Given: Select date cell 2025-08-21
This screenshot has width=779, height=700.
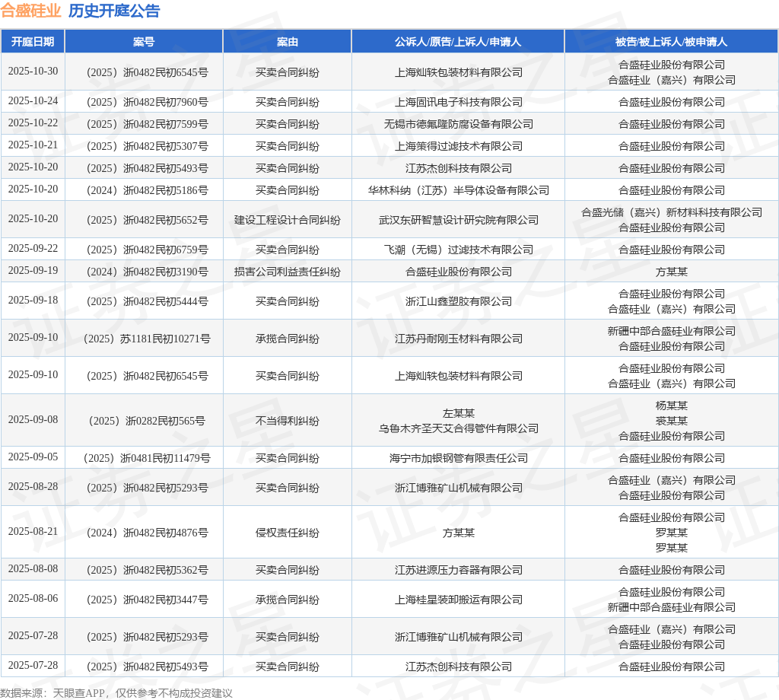Looking at the screenshot, I should click(33, 531).
